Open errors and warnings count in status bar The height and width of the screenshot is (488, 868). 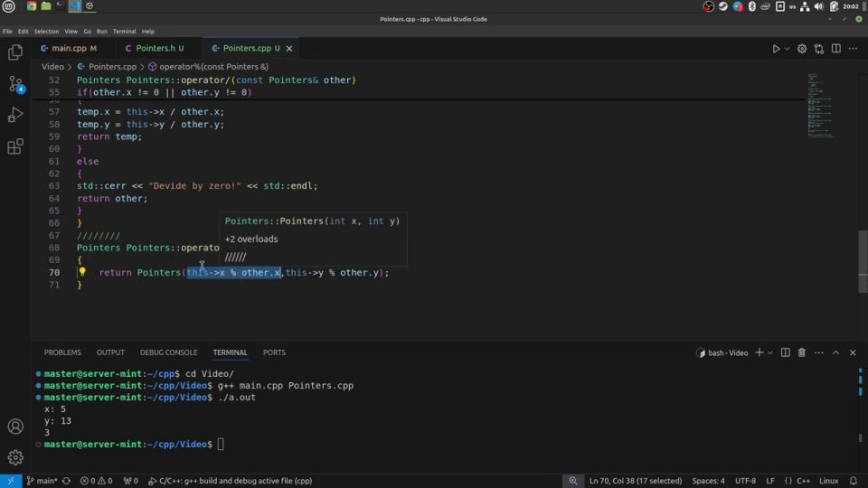pyautogui.click(x=97, y=481)
